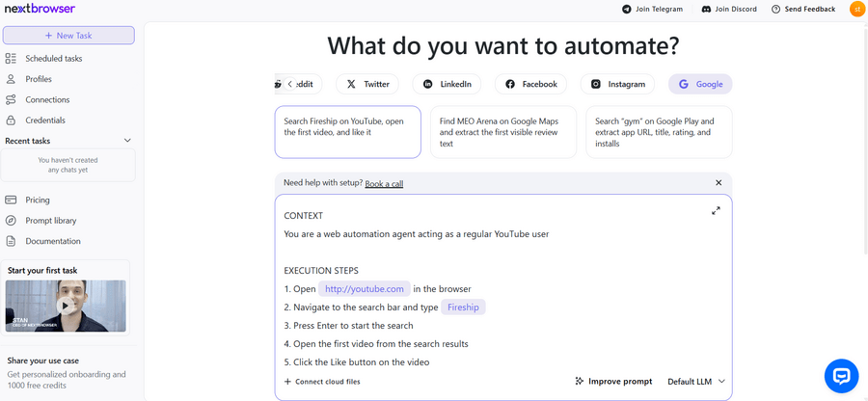Image resolution: width=868 pixels, height=401 pixels.
Task: Open Scheduled tasks in sidebar
Action: (53, 59)
